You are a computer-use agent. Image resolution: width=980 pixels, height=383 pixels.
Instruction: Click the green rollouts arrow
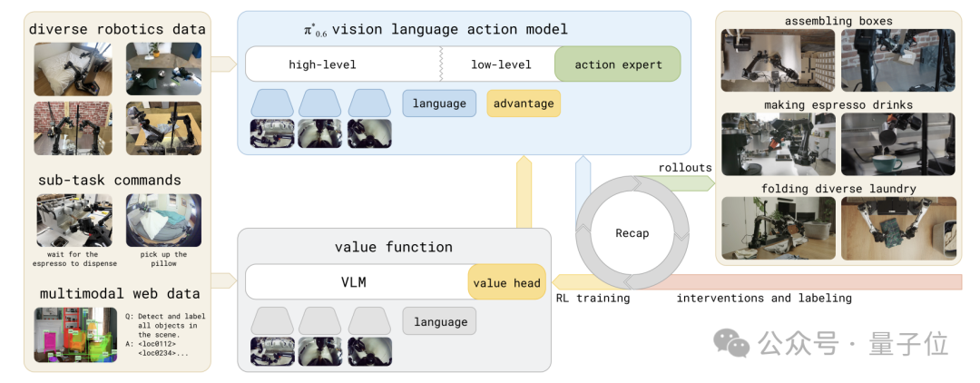pyautogui.click(x=684, y=182)
